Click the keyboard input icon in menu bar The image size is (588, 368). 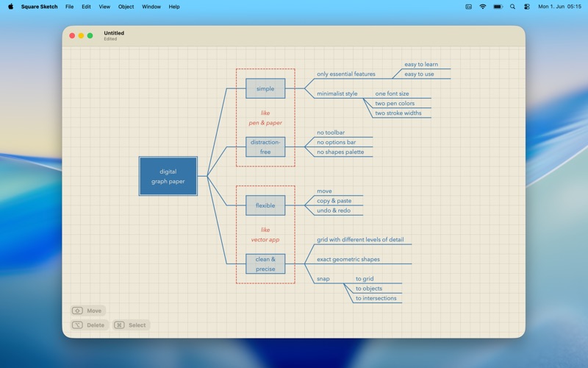tap(468, 7)
